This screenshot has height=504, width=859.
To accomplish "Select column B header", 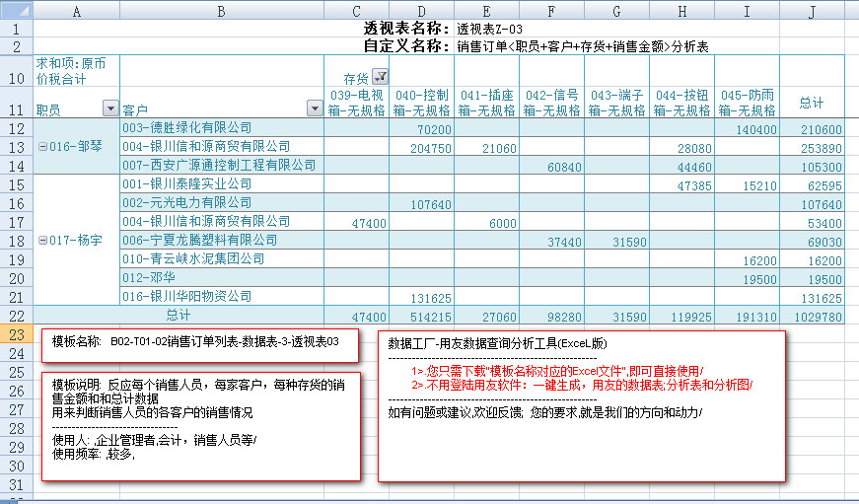I will tap(220, 11).
